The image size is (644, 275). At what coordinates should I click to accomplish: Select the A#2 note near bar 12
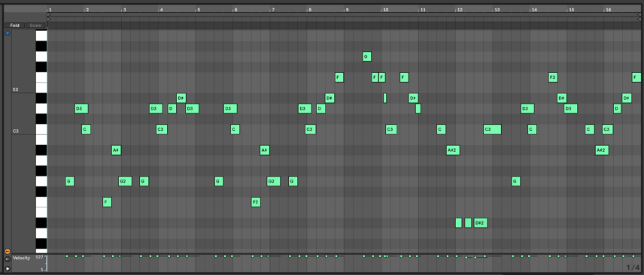pos(453,150)
